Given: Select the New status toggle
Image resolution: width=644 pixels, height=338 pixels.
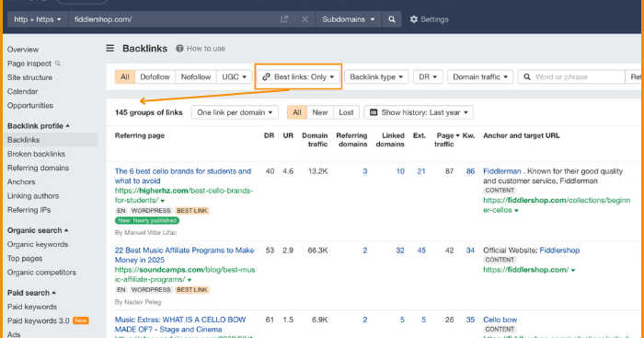Looking at the screenshot, I should click(320, 112).
